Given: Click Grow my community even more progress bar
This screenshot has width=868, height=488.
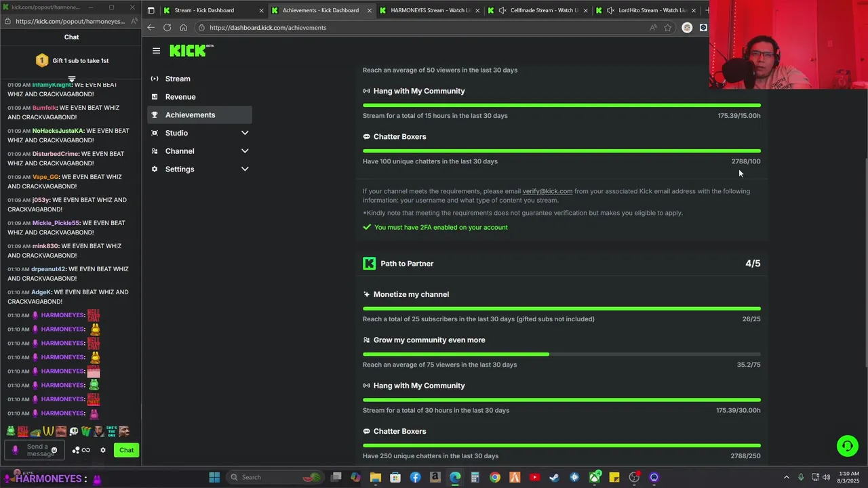Looking at the screenshot, I should 561,354.
